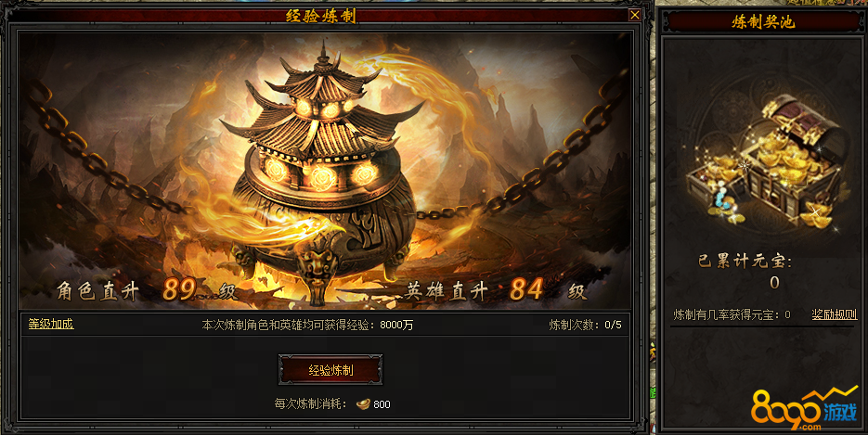Click the 炼制奖池 panel header
The height and width of the screenshot is (435, 868).
point(763,21)
